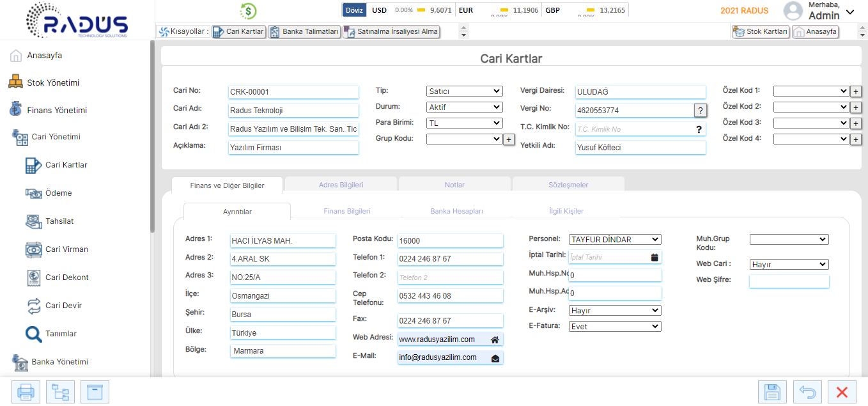Open the Muh.Grup Kodu dropdown
The image size is (868, 406).
(x=789, y=240)
